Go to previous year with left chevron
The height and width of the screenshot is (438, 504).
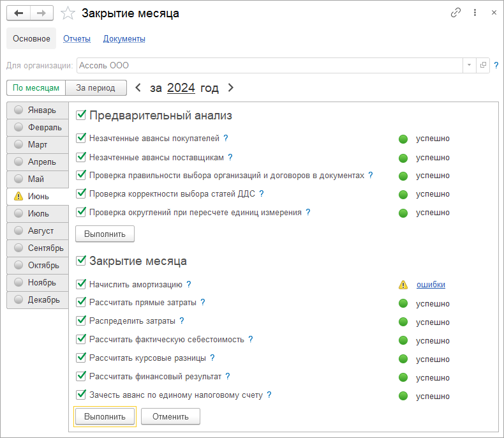138,88
